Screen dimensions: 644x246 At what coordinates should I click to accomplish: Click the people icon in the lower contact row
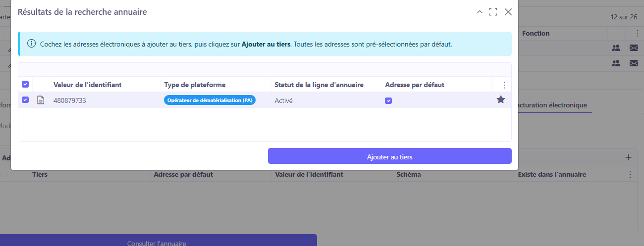coord(616,63)
